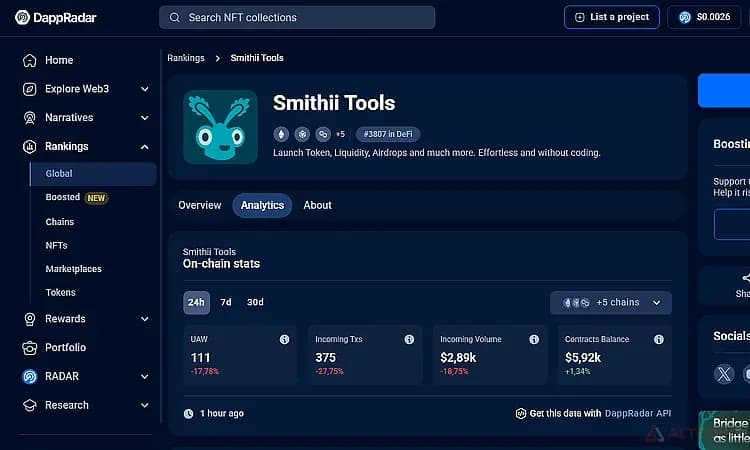Click the clock icon by 1 hour ago

click(189, 414)
